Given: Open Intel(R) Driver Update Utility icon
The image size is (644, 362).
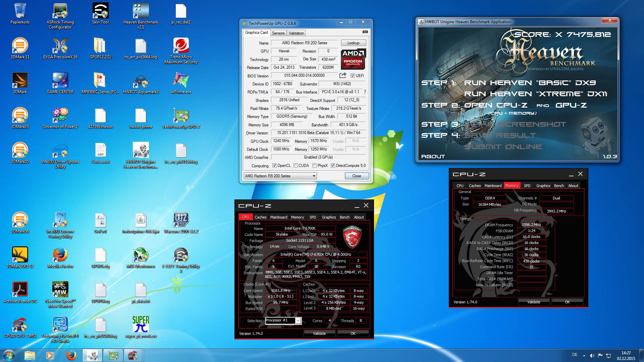Looking at the screenshot, I should pos(60,156).
